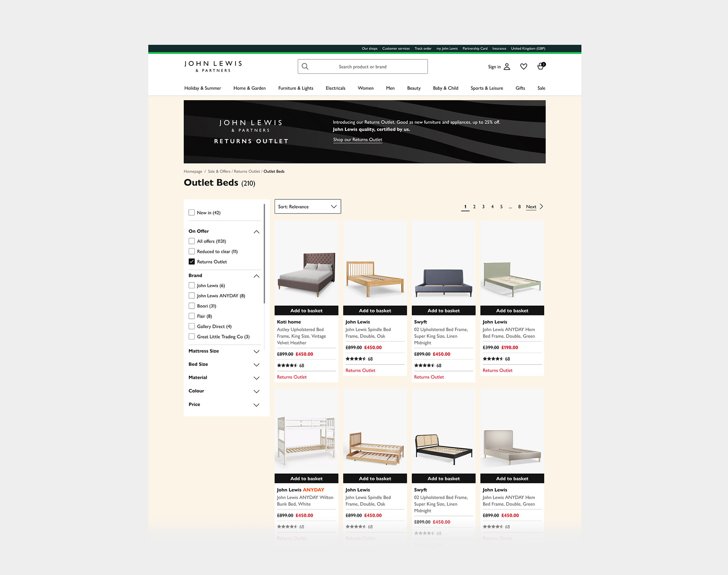The height and width of the screenshot is (575, 728).
Task: Tick the Flair (8) brand checkbox
Action: [x=192, y=316]
